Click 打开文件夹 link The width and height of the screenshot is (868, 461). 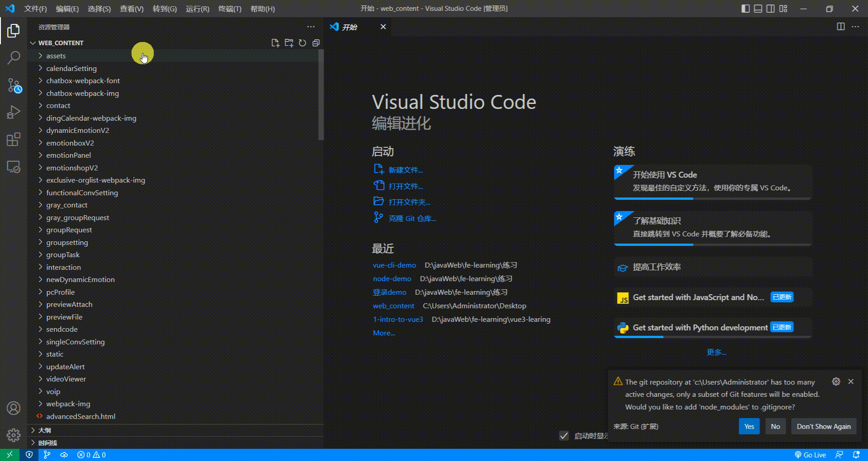(x=409, y=202)
